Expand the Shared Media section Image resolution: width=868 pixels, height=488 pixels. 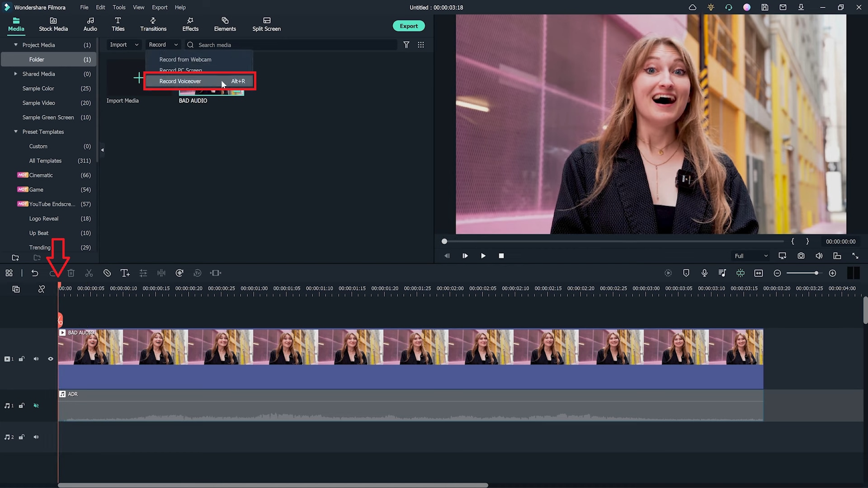(x=15, y=73)
